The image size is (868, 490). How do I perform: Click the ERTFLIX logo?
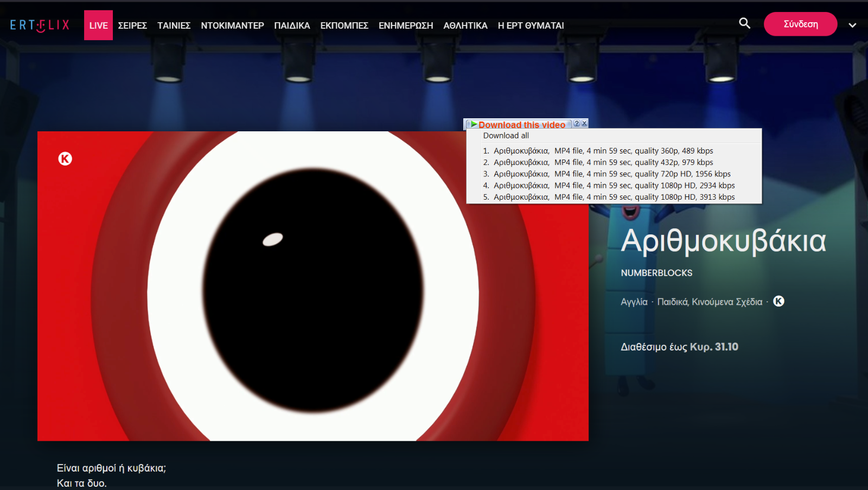40,25
